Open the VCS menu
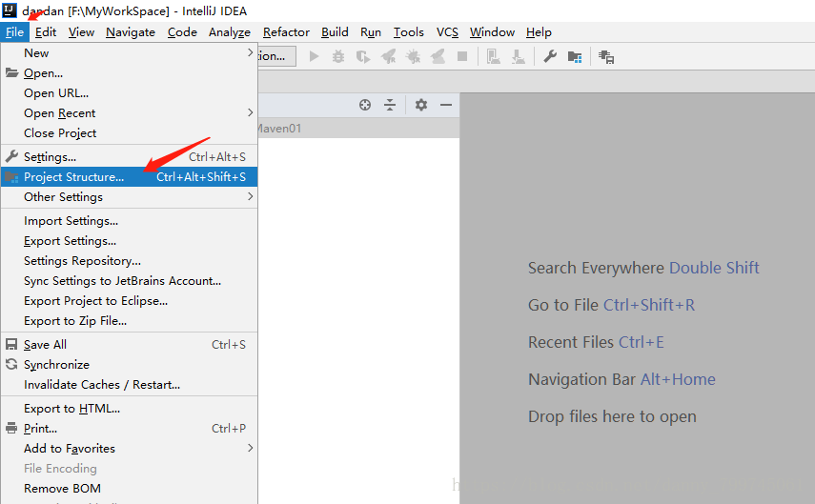 pos(447,32)
